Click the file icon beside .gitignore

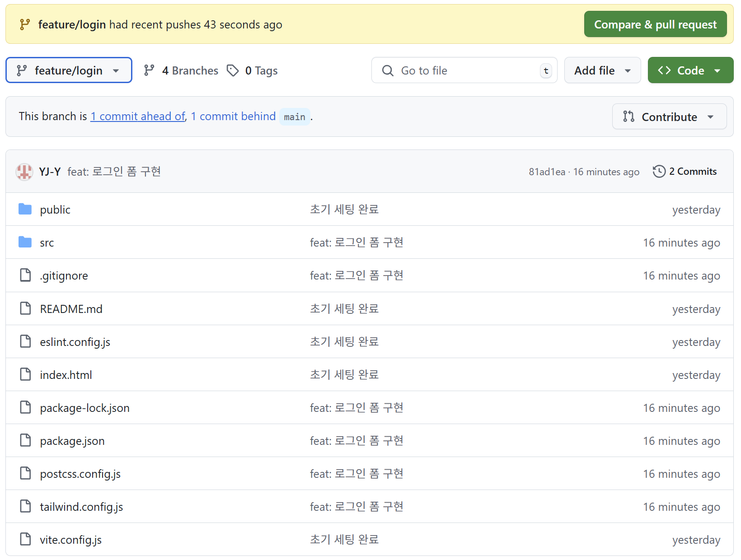[x=26, y=275]
